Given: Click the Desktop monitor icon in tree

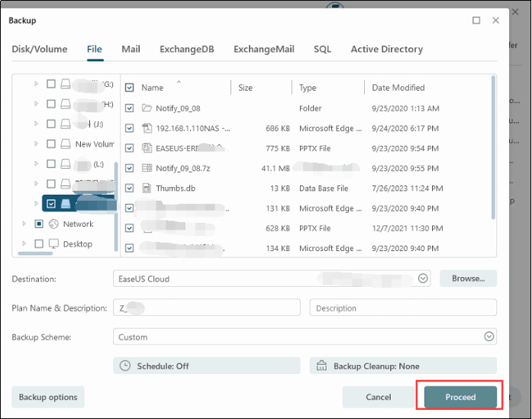Looking at the screenshot, I should tap(54, 244).
